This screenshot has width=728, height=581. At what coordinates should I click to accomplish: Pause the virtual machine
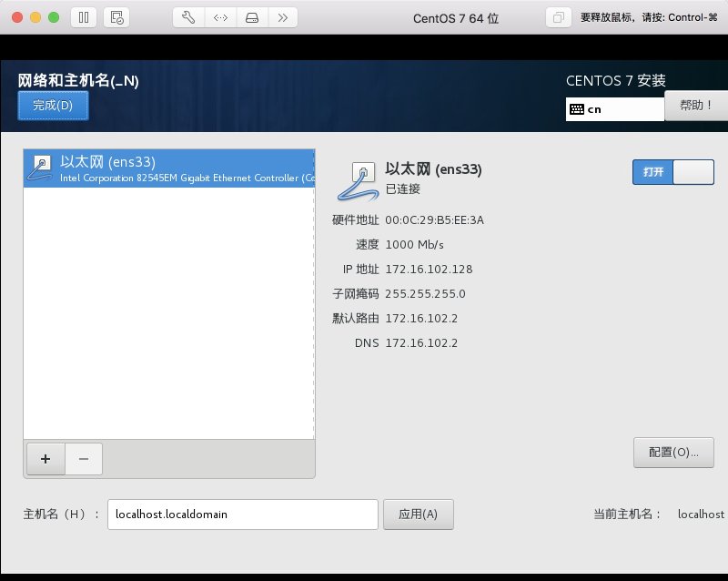tap(84, 17)
